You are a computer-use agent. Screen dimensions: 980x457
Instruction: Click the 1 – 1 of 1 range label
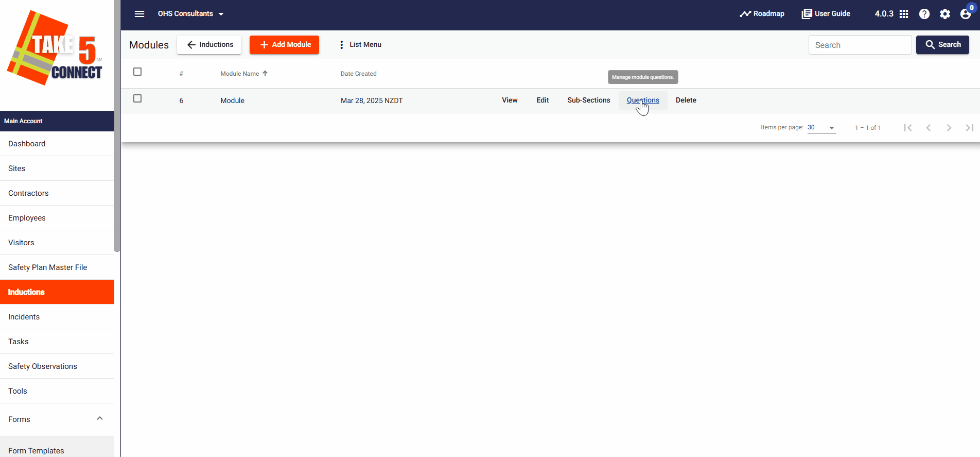[868, 128]
